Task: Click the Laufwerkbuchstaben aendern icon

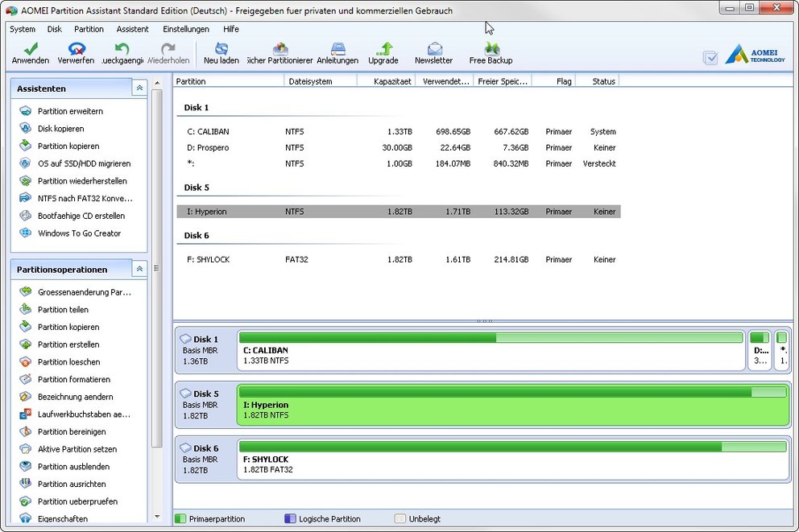Action: click(x=26, y=414)
